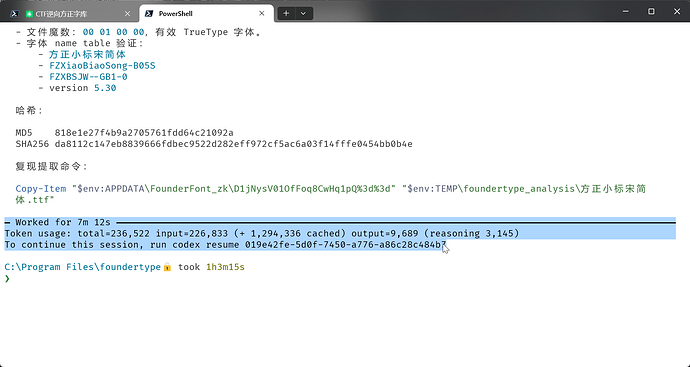690x367 pixels.
Task: Click the green prompt chevron input line
Action: click(7, 279)
